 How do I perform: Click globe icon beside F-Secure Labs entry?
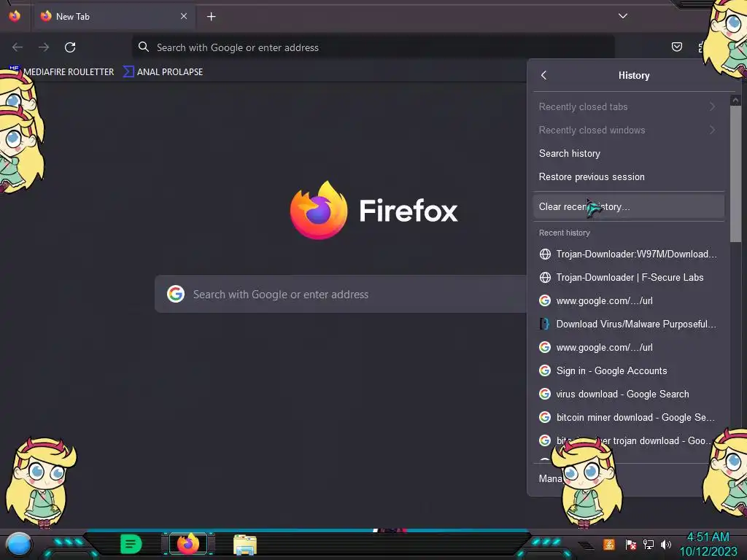click(545, 277)
